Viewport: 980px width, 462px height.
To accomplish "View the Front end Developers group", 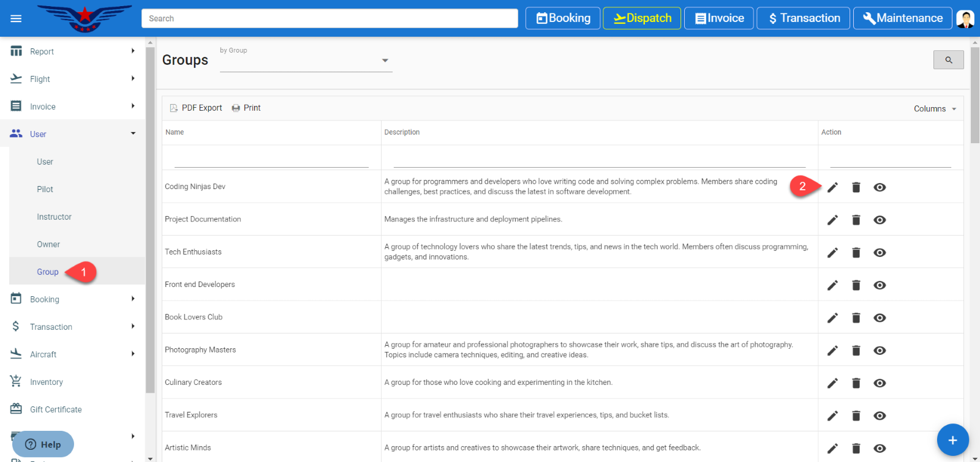I will [x=880, y=285].
